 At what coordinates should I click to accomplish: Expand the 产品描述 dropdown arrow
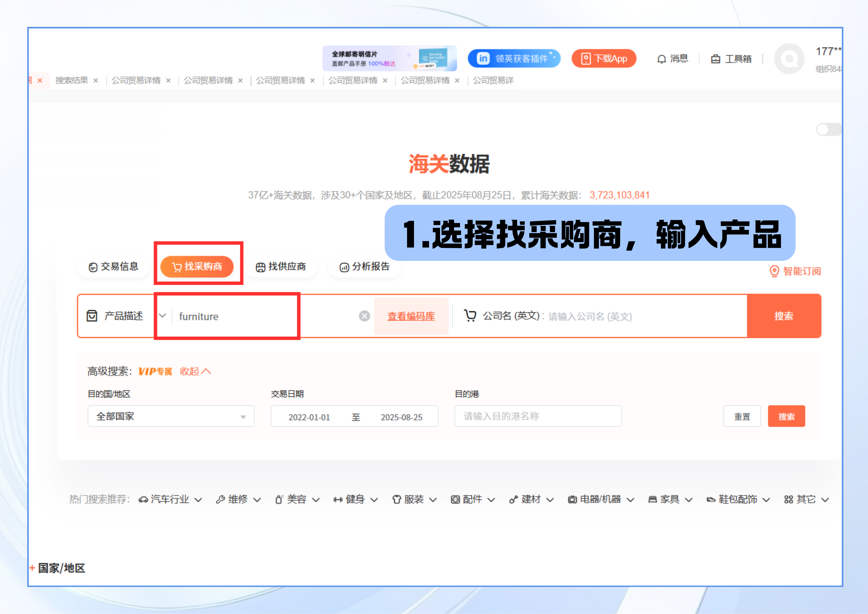[x=163, y=315]
